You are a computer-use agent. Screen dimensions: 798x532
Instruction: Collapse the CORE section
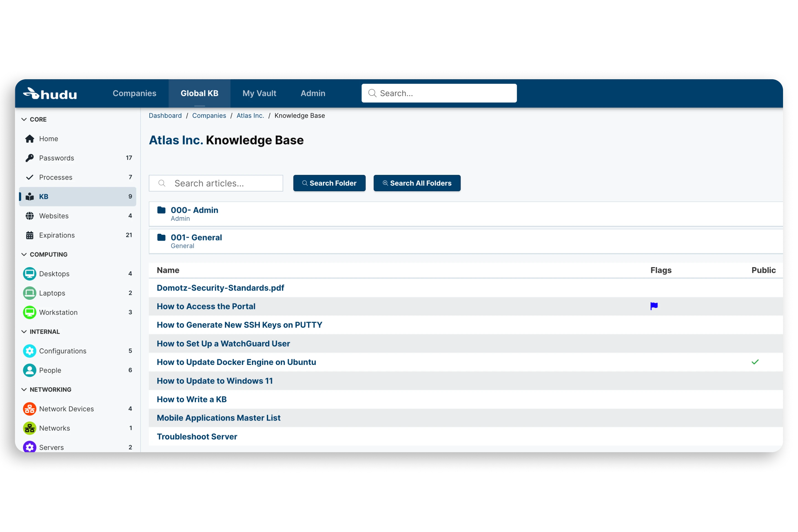pyautogui.click(x=24, y=119)
